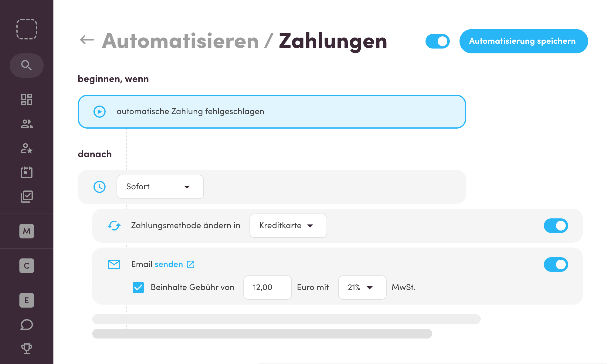Click Automatisierung speichern button

pos(524,41)
